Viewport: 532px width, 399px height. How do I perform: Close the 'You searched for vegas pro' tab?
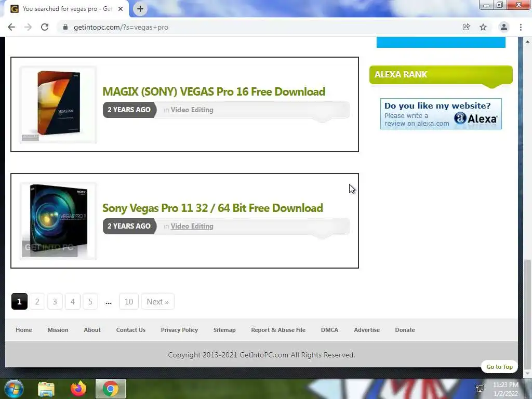pos(121,9)
